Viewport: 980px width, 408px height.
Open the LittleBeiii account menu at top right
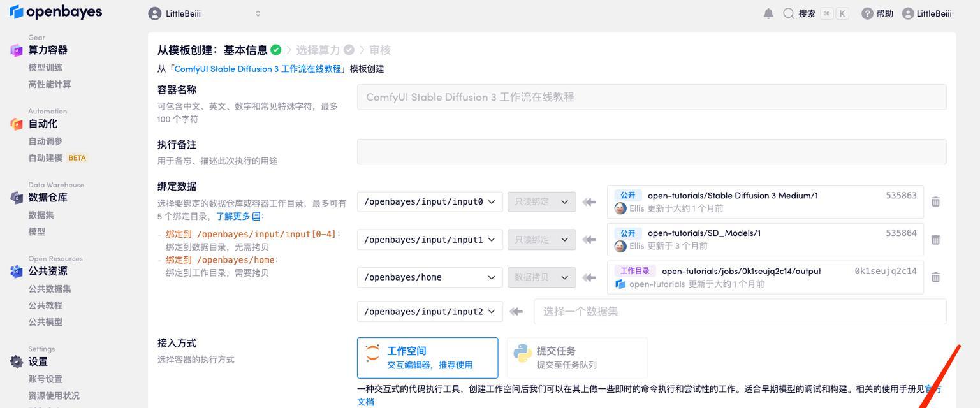tap(927, 13)
